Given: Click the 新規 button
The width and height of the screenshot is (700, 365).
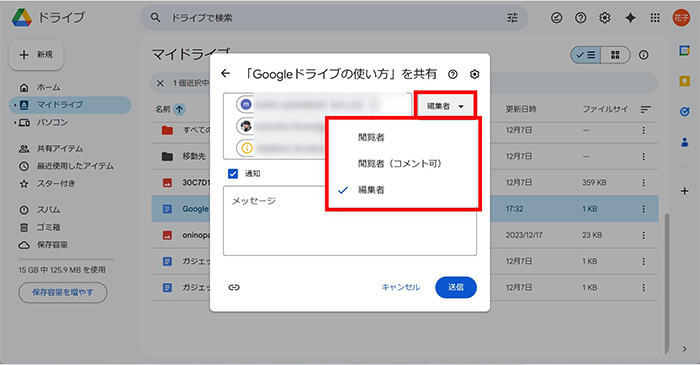Looking at the screenshot, I should (36, 54).
